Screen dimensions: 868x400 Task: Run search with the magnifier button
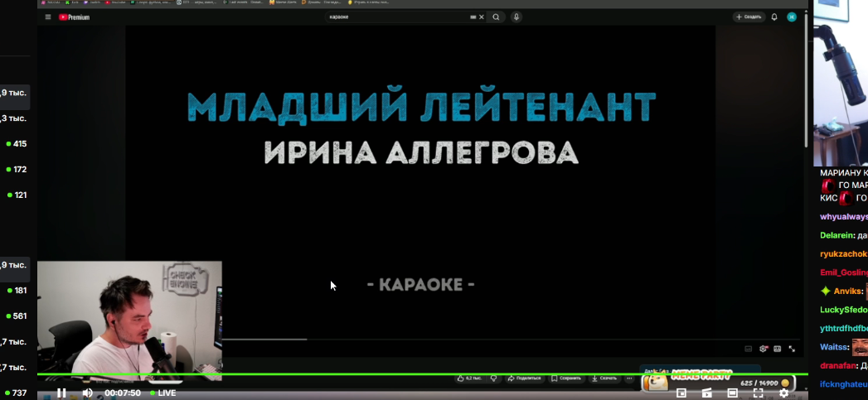(496, 17)
